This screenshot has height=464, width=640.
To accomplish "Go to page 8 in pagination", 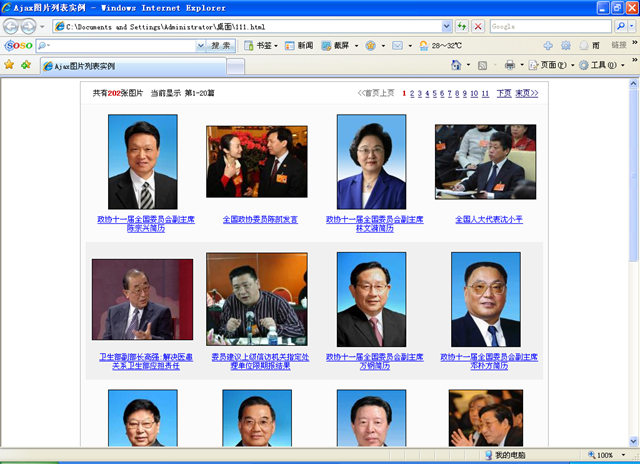I will point(457,93).
